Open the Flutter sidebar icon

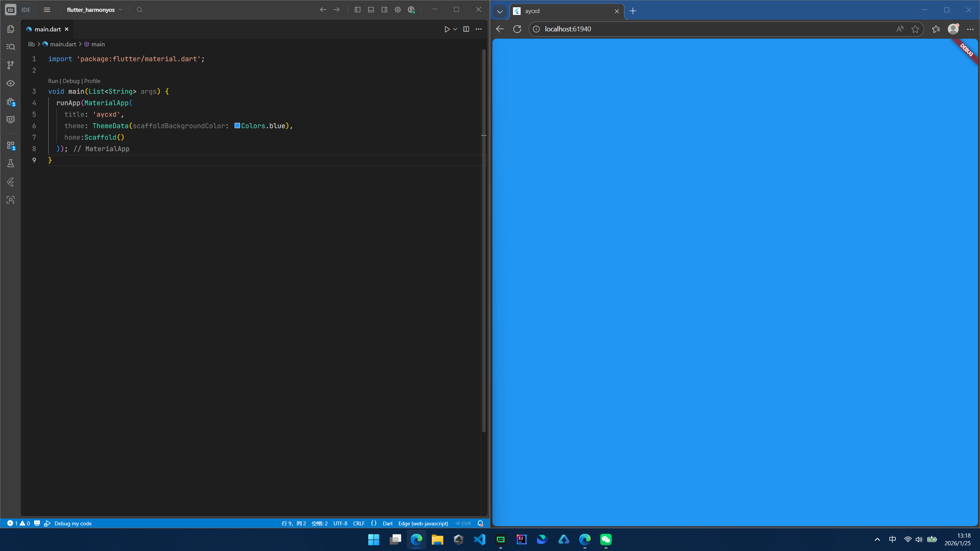(x=11, y=182)
